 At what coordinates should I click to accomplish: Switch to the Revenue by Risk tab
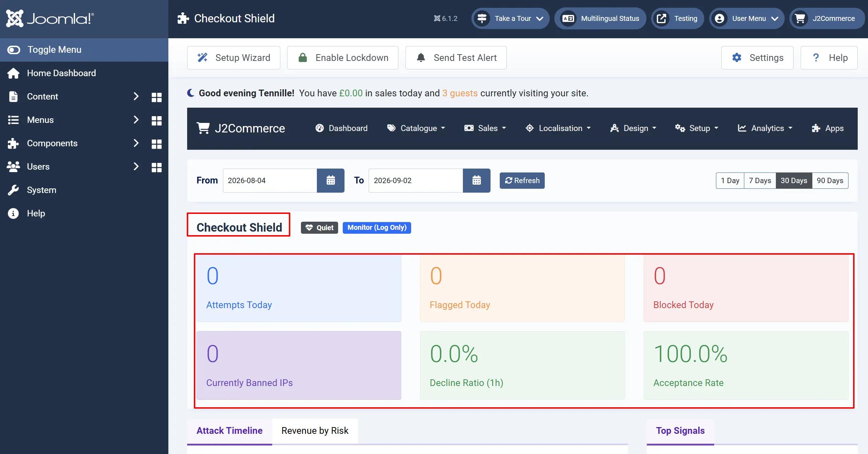click(x=315, y=431)
